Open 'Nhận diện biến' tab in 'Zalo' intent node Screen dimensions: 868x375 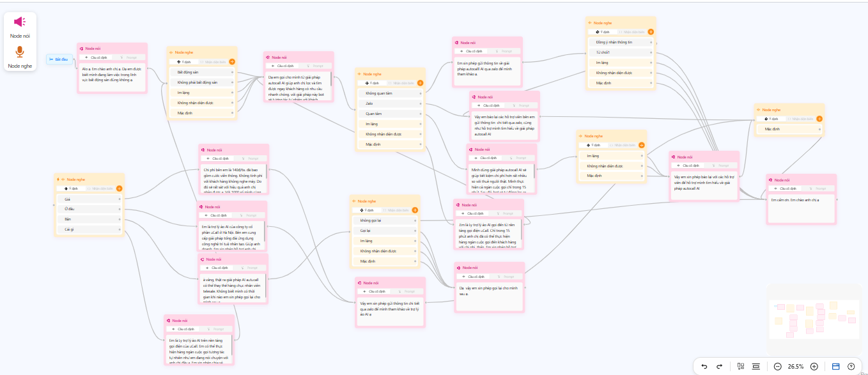(x=401, y=83)
